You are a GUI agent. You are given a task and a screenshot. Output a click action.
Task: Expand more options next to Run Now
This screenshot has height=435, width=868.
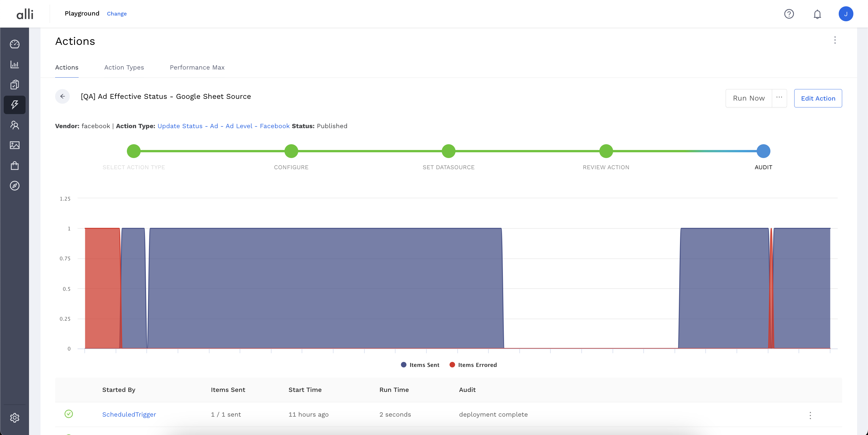click(779, 98)
